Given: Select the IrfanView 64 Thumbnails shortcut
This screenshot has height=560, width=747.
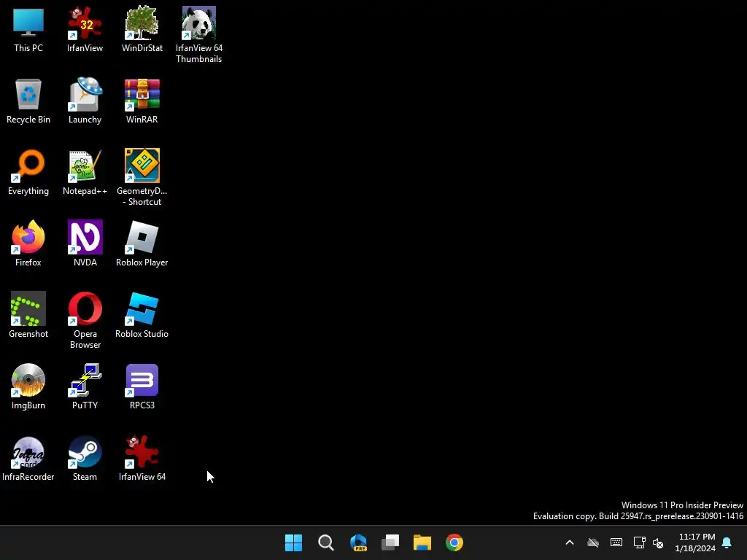Looking at the screenshot, I should (198, 35).
